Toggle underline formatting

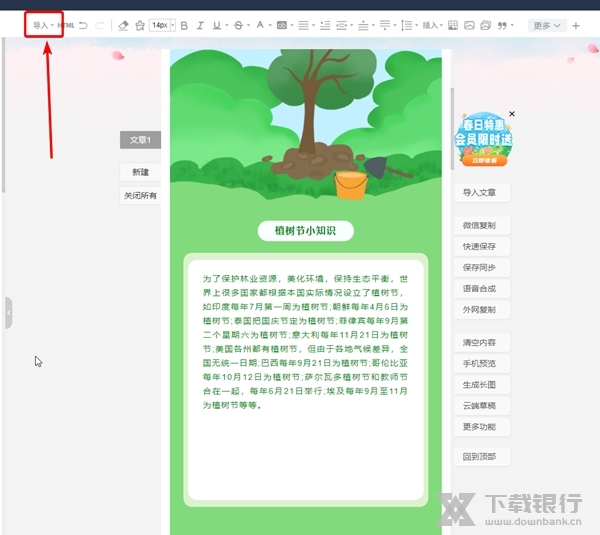[x=217, y=25]
